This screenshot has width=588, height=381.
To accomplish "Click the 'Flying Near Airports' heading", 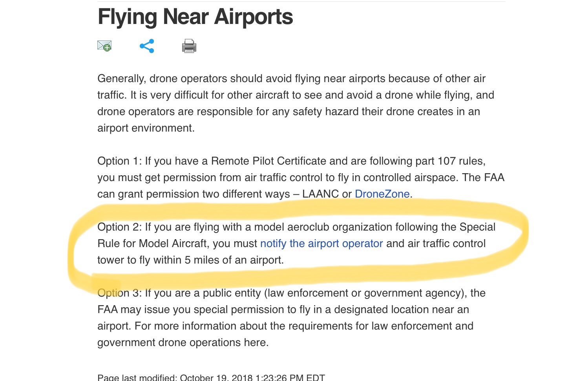I will point(195,17).
